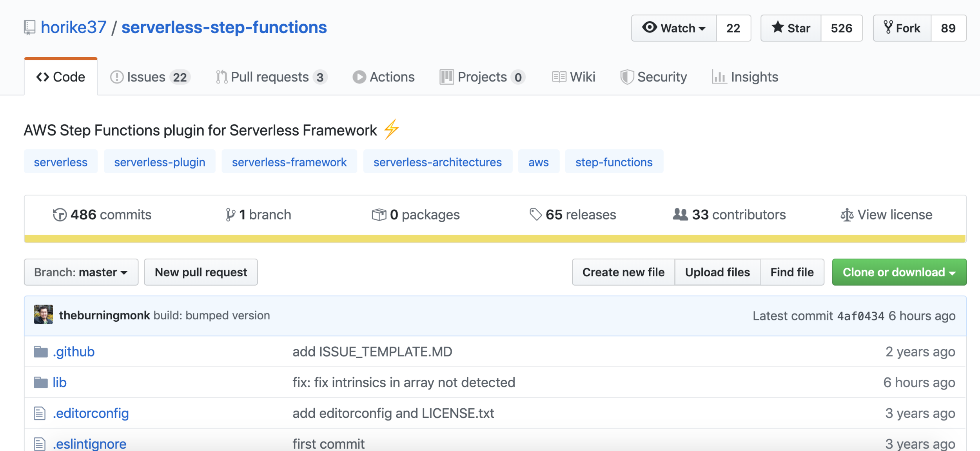This screenshot has width=980, height=451.
Task: Click the commits history clock icon
Action: pyautogui.click(x=60, y=215)
